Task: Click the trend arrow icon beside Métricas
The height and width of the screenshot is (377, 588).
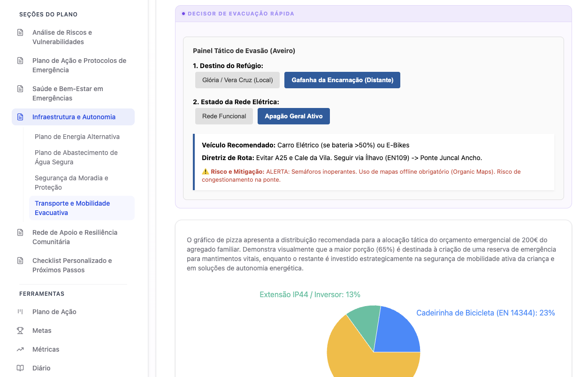Action: pyautogui.click(x=20, y=349)
